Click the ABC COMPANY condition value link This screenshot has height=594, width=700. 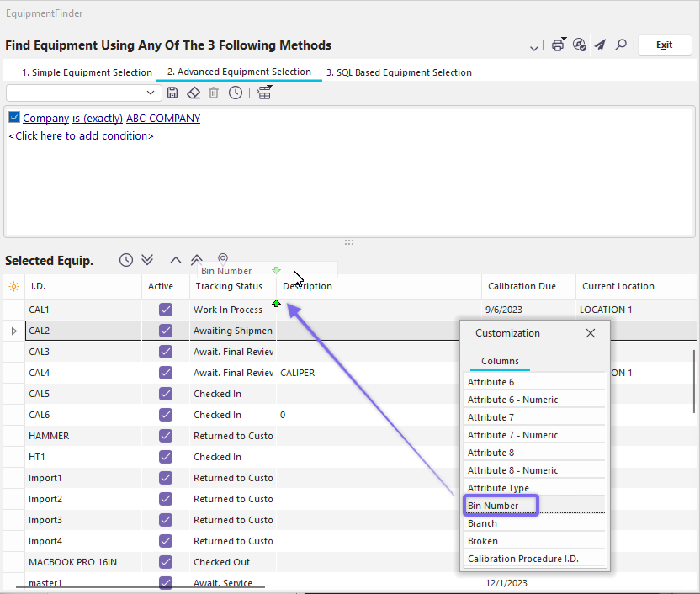[163, 119]
